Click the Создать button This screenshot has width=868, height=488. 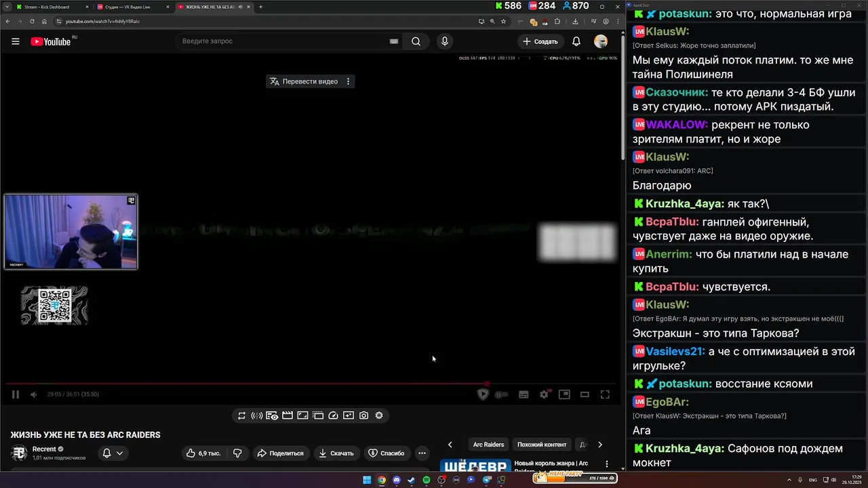pos(540,41)
